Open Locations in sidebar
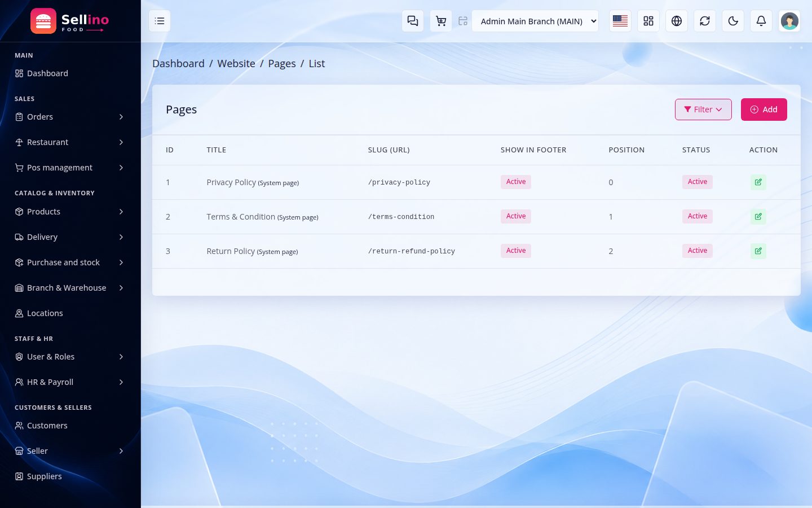The height and width of the screenshot is (508, 812). tap(70, 313)
